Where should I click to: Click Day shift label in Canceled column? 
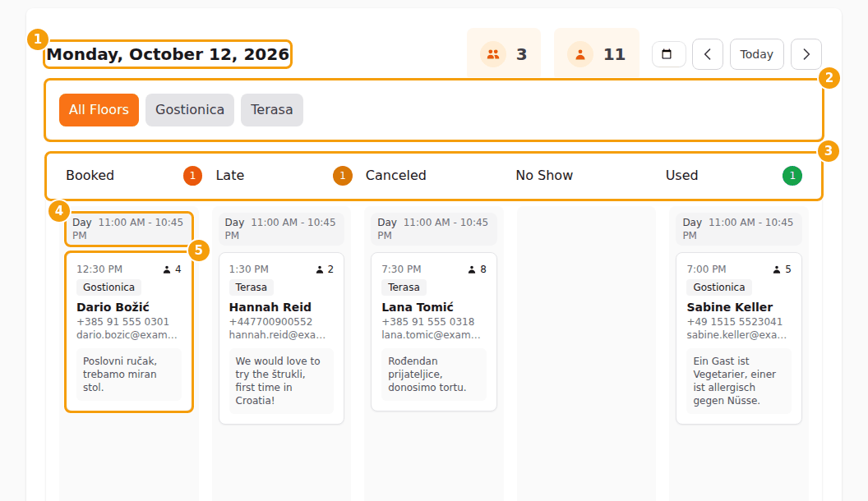pyautogui.click(x=387, y=223)
